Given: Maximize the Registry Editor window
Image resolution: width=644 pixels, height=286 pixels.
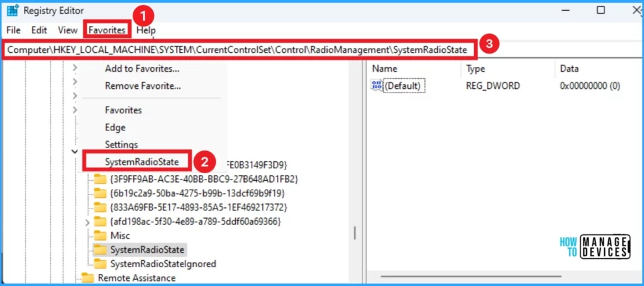Looking at the screenshot, I should (601, 10).
